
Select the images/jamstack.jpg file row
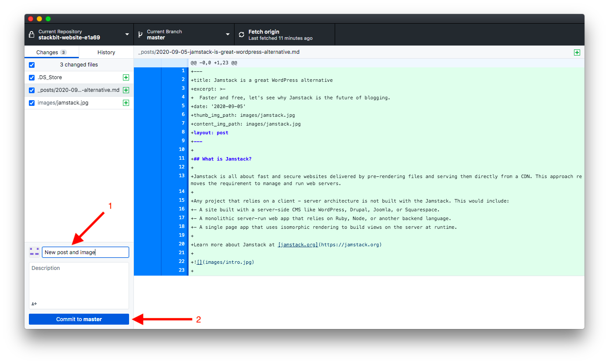point(79,103)
